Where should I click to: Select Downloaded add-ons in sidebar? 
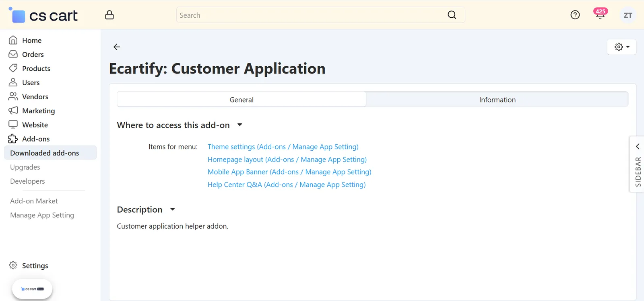point(50,153)
